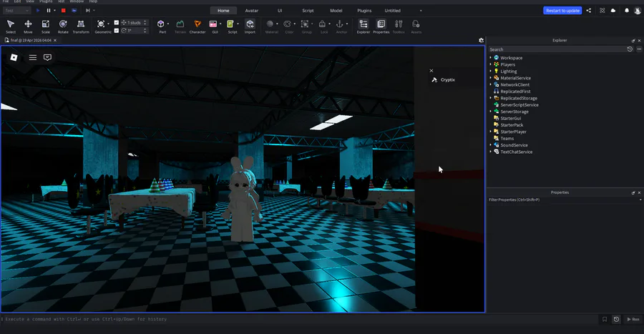Click the Geometric snapping mode icon

click(101, 24)
